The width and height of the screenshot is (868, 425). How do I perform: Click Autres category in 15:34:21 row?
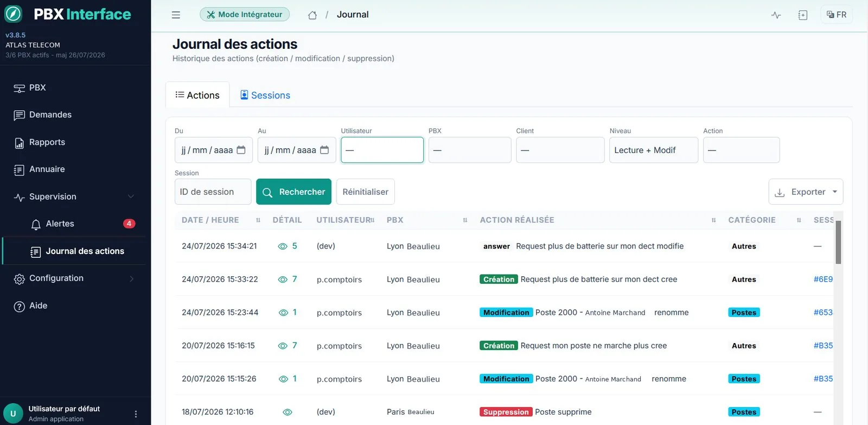pyautogui.click(x=744, y=246)
